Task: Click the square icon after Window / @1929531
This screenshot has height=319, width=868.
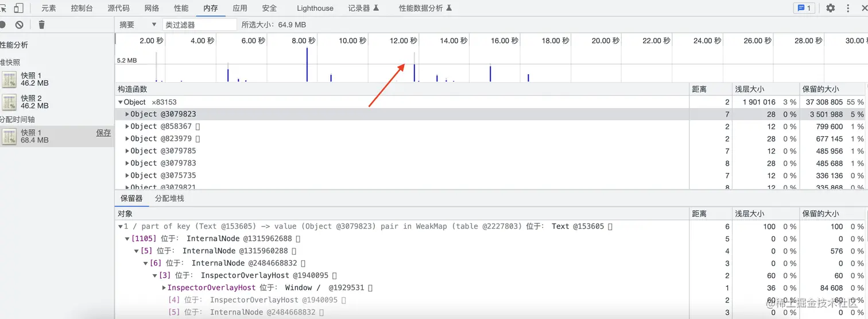Action: (x=370, y=288)
